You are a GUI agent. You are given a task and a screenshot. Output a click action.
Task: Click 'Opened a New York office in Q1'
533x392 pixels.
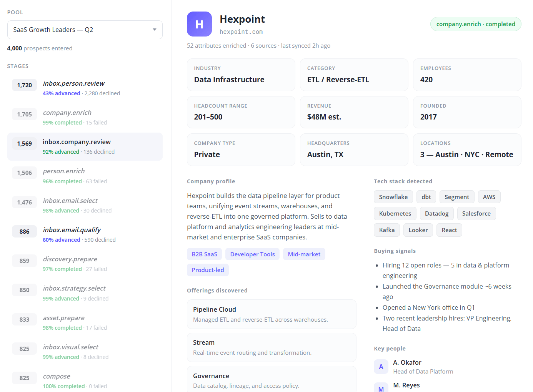tap(428, 307)
